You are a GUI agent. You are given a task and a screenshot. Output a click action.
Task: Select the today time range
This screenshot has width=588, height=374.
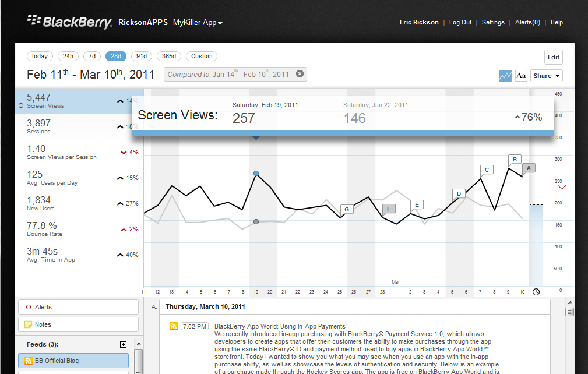(40, 56)
